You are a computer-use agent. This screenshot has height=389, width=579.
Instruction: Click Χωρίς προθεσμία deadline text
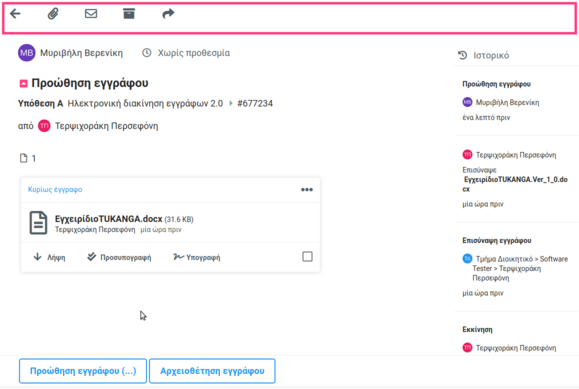pyautogui.click(x=194, y=53)
